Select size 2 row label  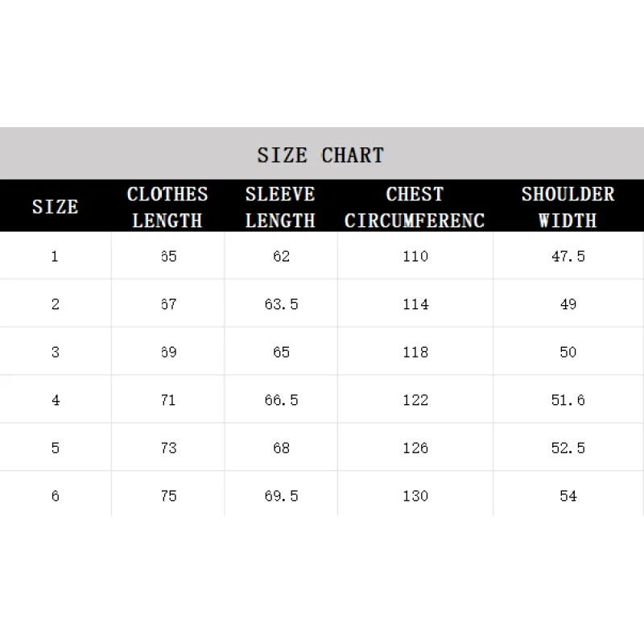click(55, 304)
